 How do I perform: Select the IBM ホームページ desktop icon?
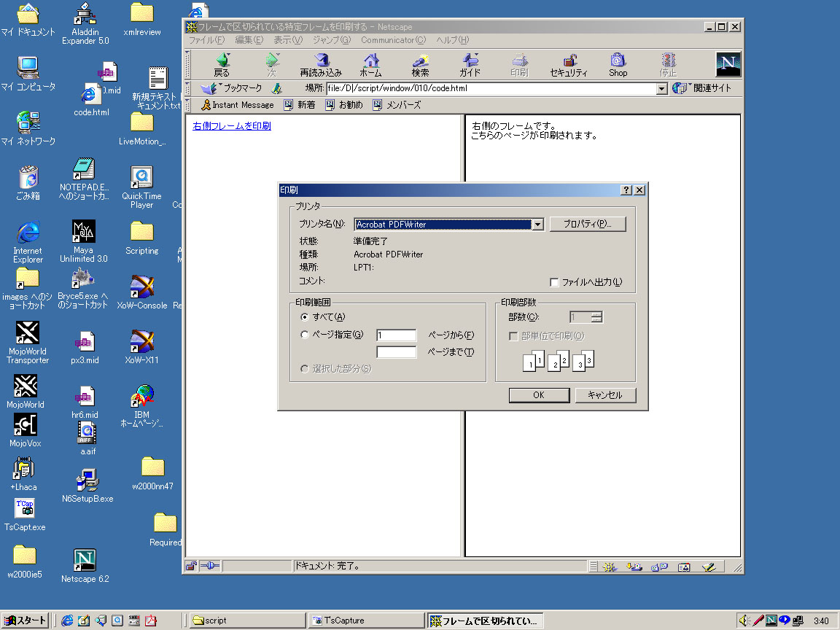(x=142, y=405)
